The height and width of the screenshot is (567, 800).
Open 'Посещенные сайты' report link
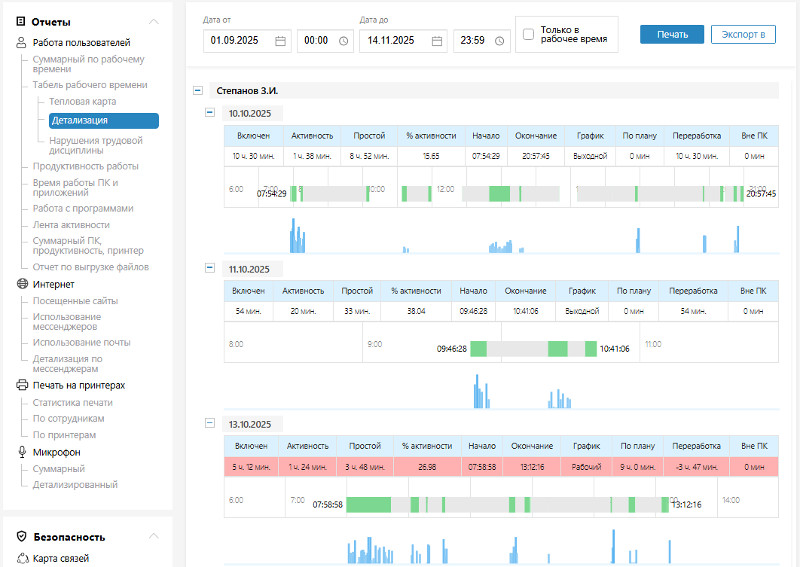tap(75, 301)
